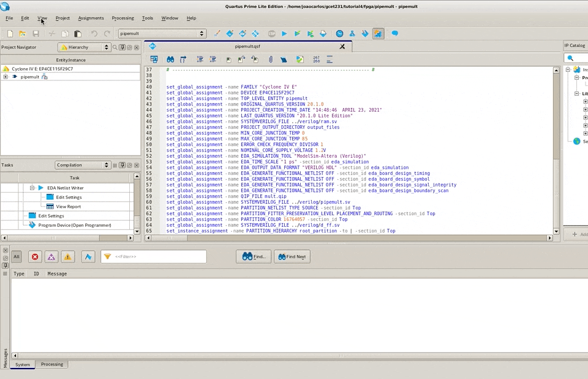Click the Open folder toolbar icon
Screen dimensions: 588x379
point(23,34)
